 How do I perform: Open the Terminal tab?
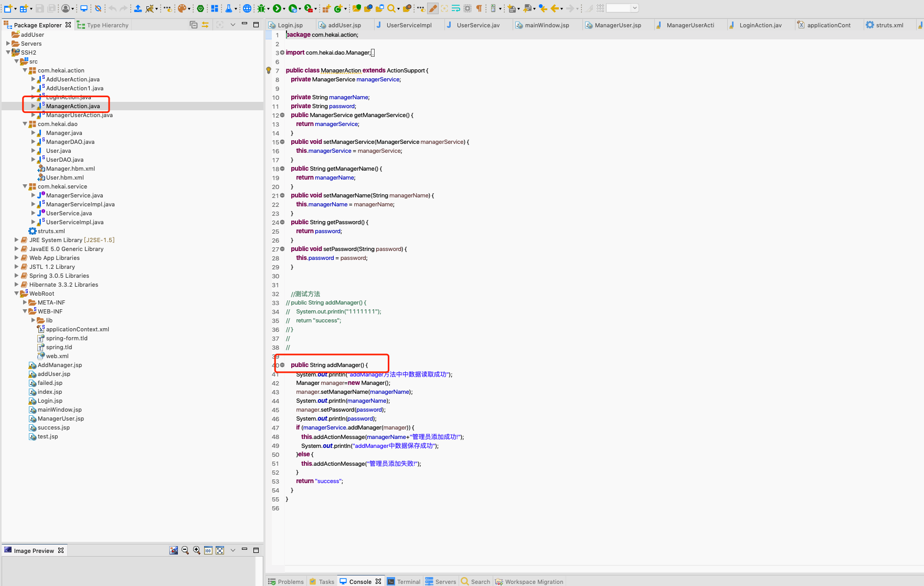click(x=403, y=581)
